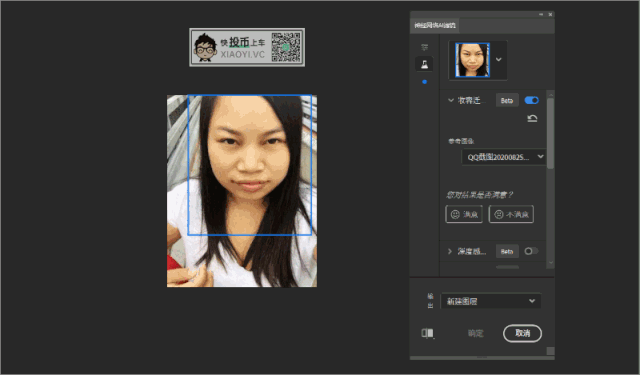The height and width of the screenshot is (375, 640).
Task: Open the detected face selection dropdown
Action: point(498,60)
